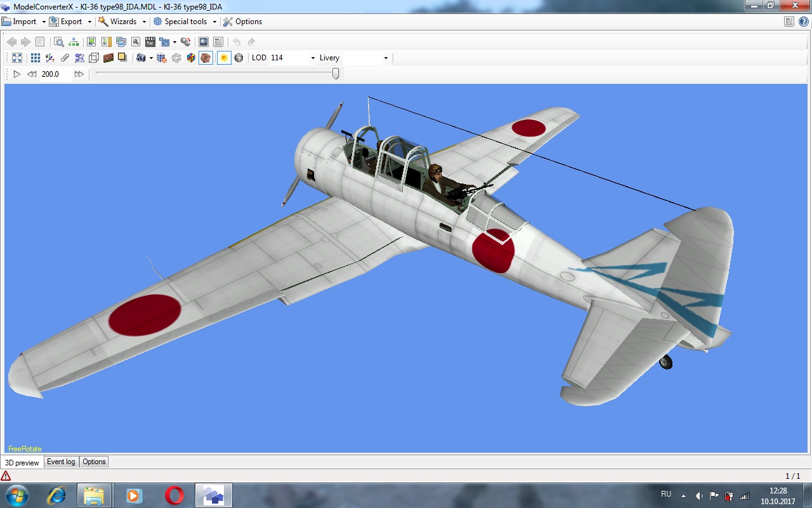Click the paperclip attached objects icon
812x508 pixels.
[65, 58]
